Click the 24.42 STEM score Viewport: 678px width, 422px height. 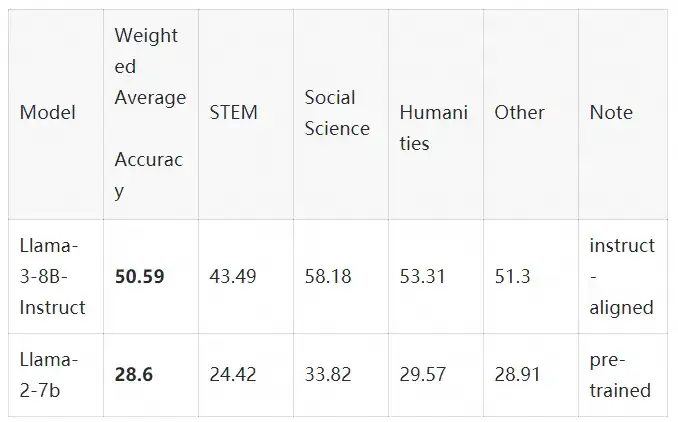[x=233, y=374]
